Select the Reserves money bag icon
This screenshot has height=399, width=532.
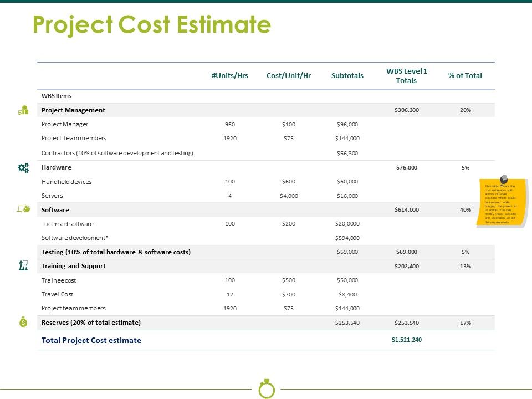click(x=23, y=323)
